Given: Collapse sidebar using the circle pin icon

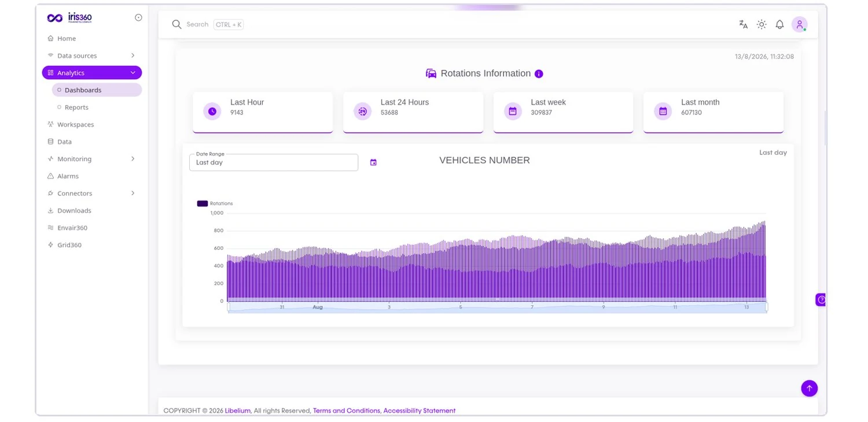Looking at the screenshot, I should click(x=138, y=17).
